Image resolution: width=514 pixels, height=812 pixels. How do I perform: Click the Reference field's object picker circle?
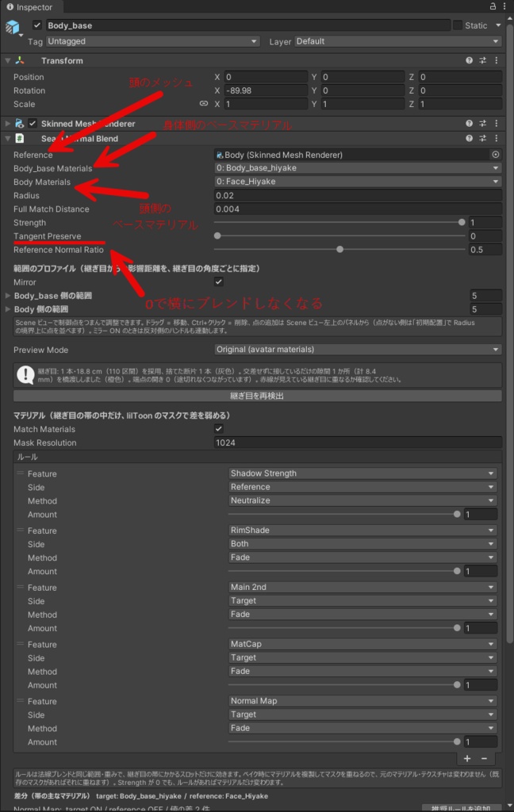[496, 155]
